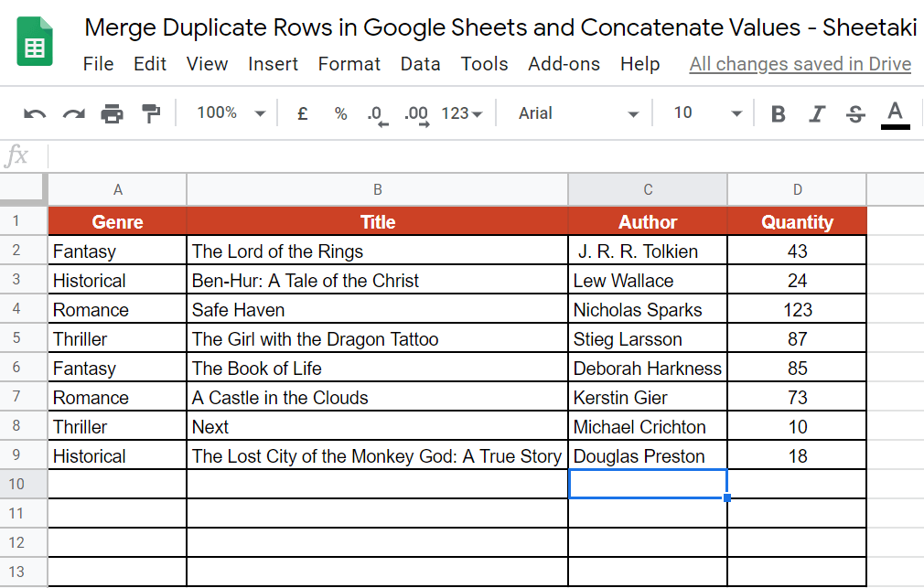
Task: Open the Data menu
Action: tap(421, 64)
